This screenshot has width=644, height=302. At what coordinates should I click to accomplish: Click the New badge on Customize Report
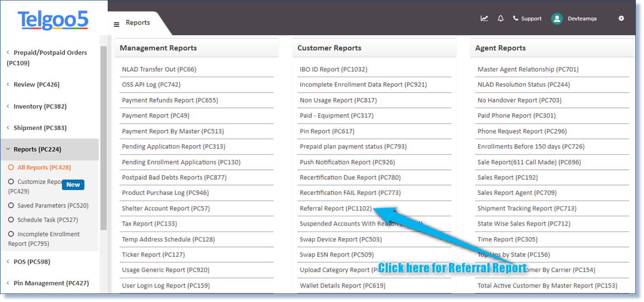pyautogui.click(x=73, y=185)
